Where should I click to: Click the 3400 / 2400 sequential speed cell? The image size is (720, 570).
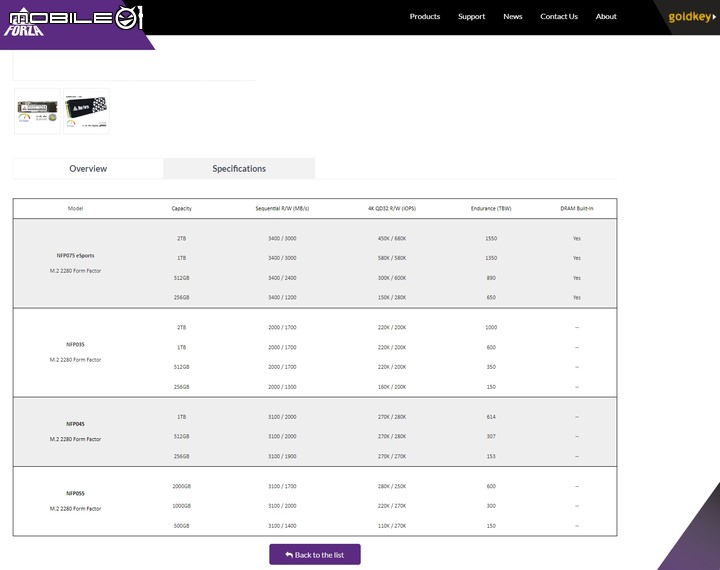282,278
